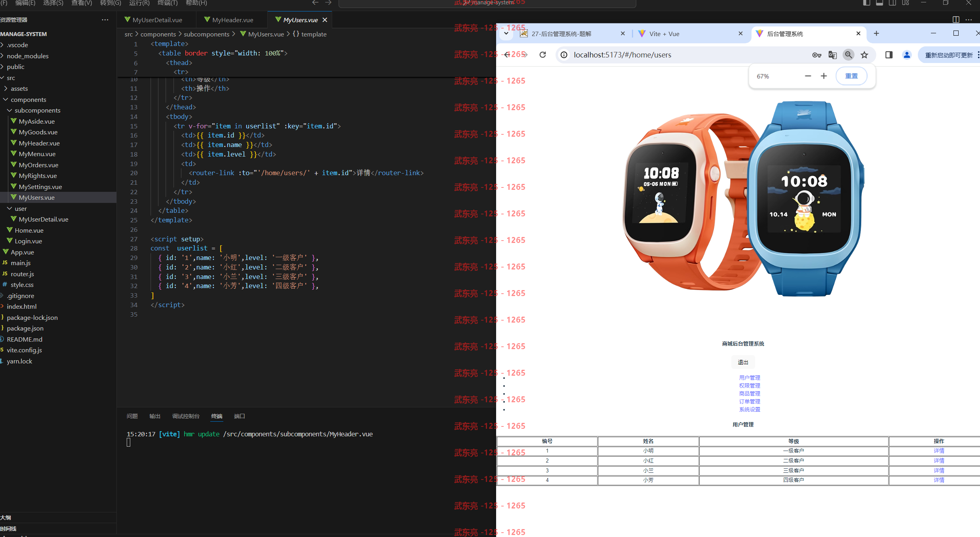Open the 用户管理 link
980x537 pixels.
click(x=750, y=378)
